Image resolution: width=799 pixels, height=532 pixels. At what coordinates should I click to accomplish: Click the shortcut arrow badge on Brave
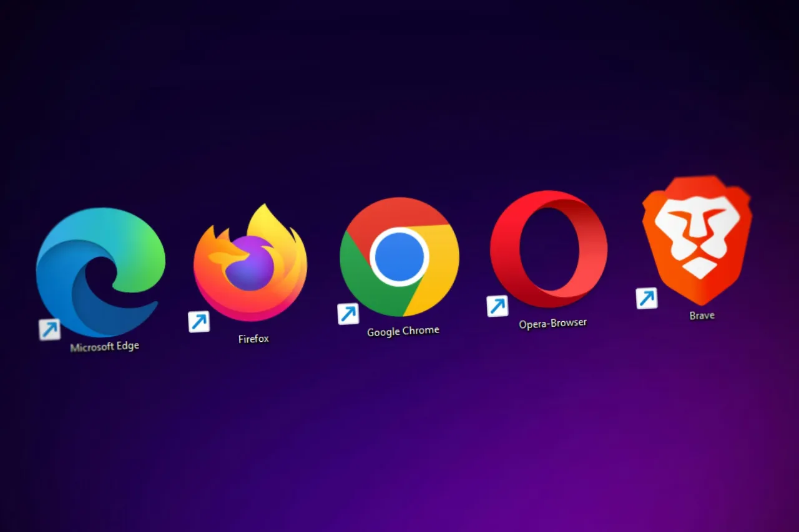coord(646,299)
